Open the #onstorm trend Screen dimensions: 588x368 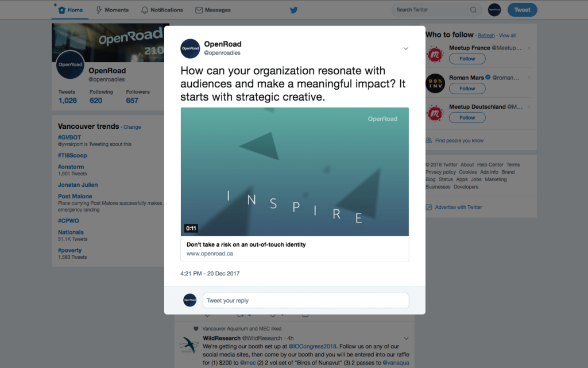tap(71, 167)
